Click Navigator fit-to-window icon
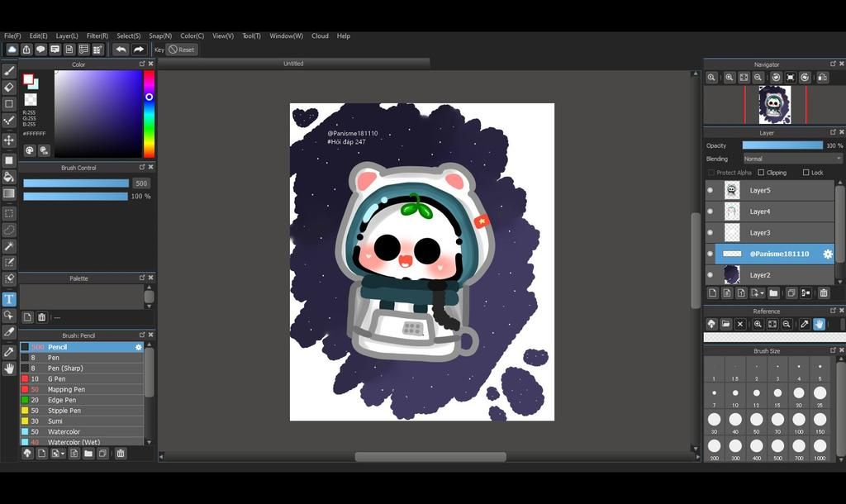This screenshot has width=846, height=504. (x=744, y=77)
